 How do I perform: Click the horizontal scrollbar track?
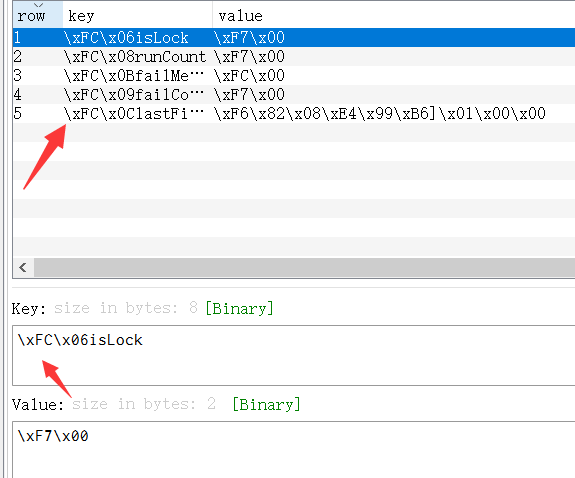click(304, 267)
